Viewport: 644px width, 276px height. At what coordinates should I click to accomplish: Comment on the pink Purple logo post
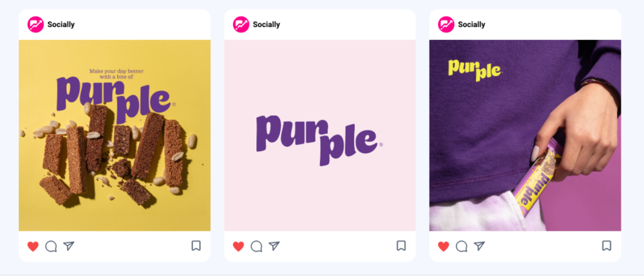click(256, 246)
